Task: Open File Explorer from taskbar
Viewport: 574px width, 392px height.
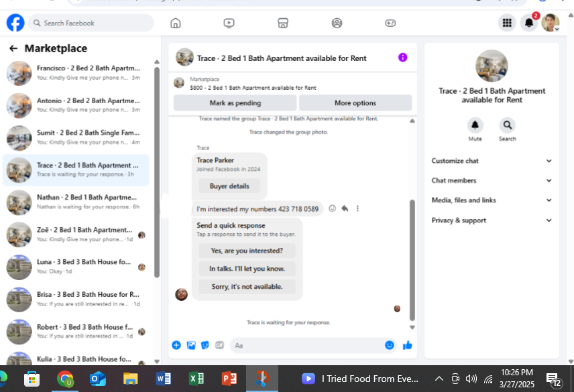Action: 130,379
